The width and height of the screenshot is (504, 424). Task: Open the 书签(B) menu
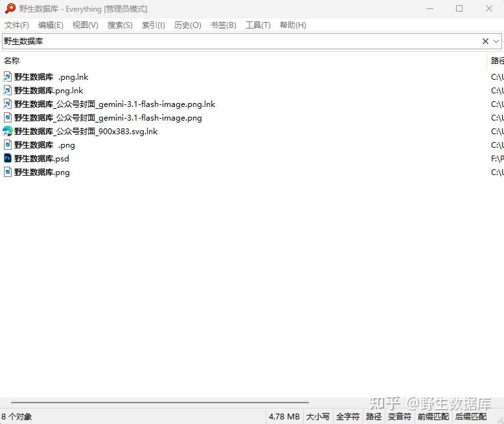coord(223,25)
